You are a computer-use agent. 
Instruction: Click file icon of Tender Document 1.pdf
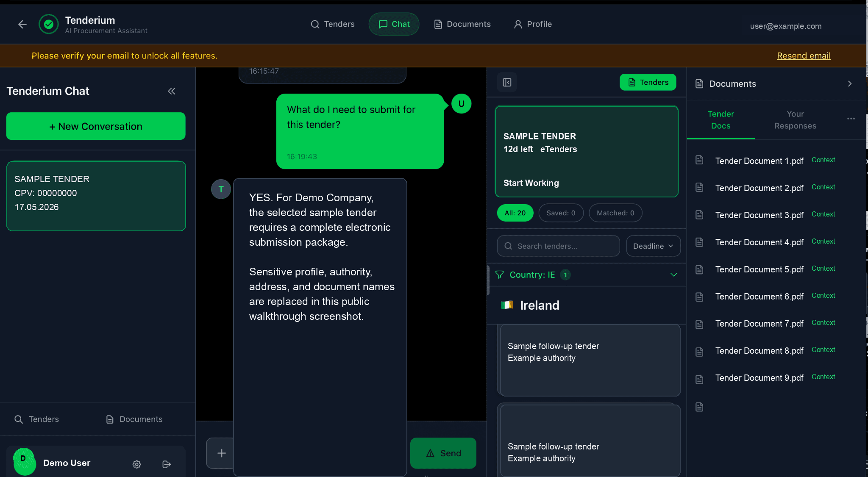699,160
